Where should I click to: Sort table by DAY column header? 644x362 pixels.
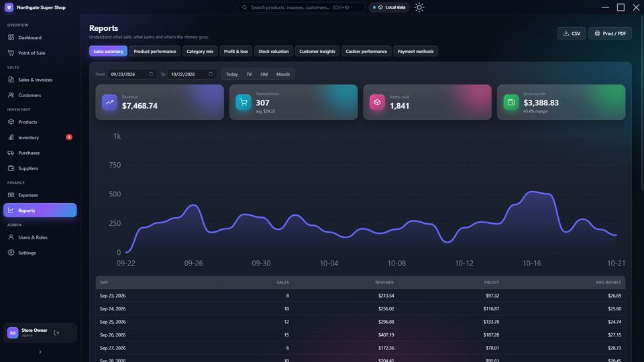[x=104, y=282]
